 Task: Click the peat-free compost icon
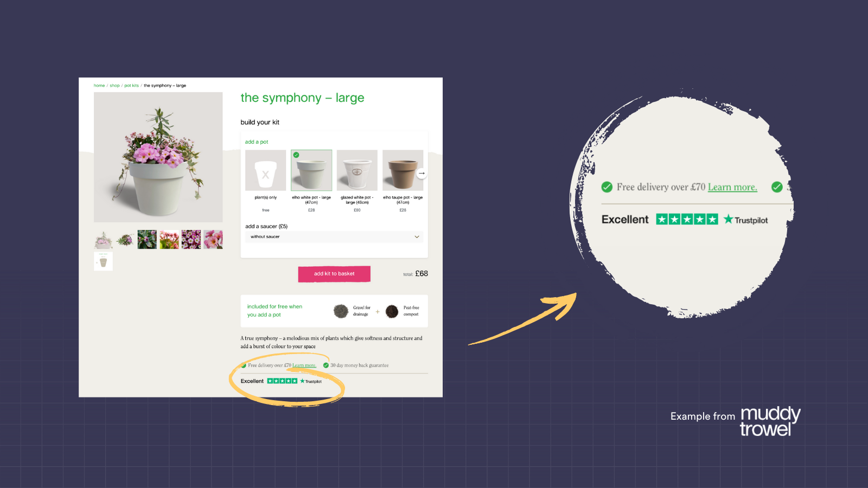pyautogui.click(x=392, y=311)
